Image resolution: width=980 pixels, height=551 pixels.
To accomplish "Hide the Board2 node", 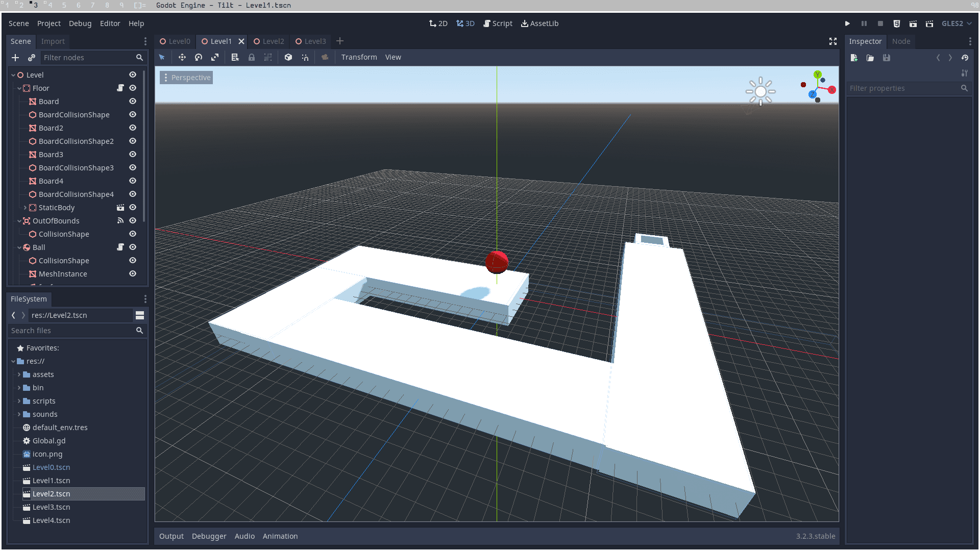I will point(133,128).
